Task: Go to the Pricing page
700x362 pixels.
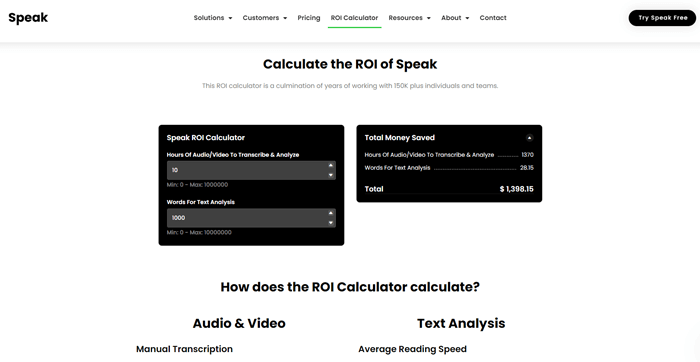Action: coord(309,18)
